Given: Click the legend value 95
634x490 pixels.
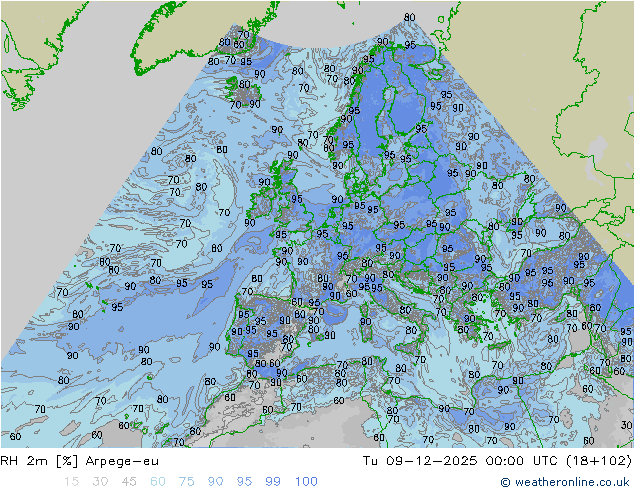Looking at the screenshot, I should (244, 482).
